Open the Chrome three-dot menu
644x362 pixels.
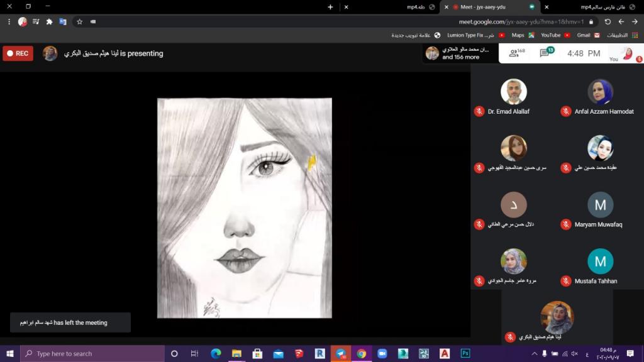tap(9, 21)
